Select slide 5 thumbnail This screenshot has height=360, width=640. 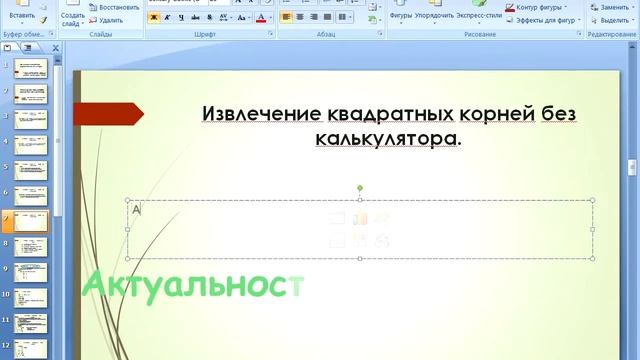31,170
